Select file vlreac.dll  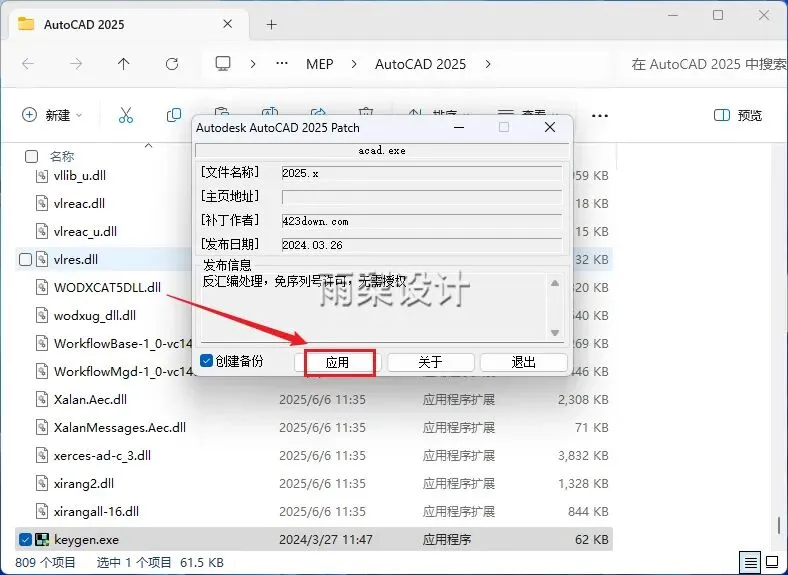pos(79,204)
